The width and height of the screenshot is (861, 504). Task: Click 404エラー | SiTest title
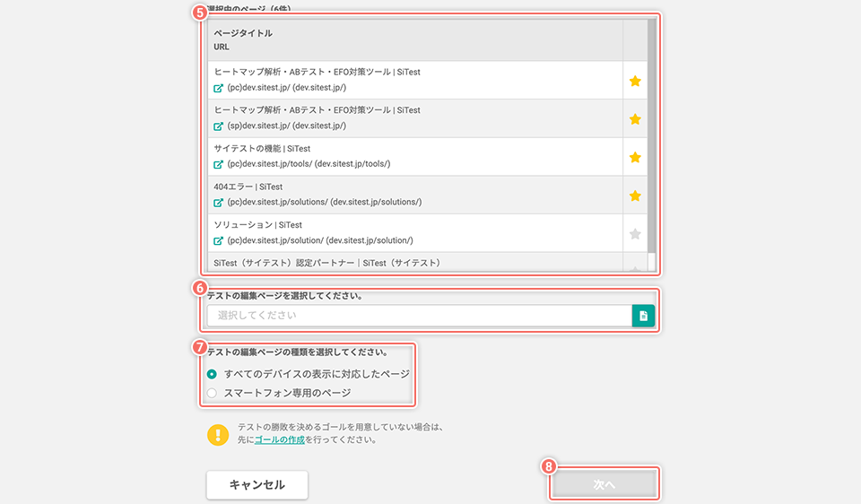coord(248,187)
